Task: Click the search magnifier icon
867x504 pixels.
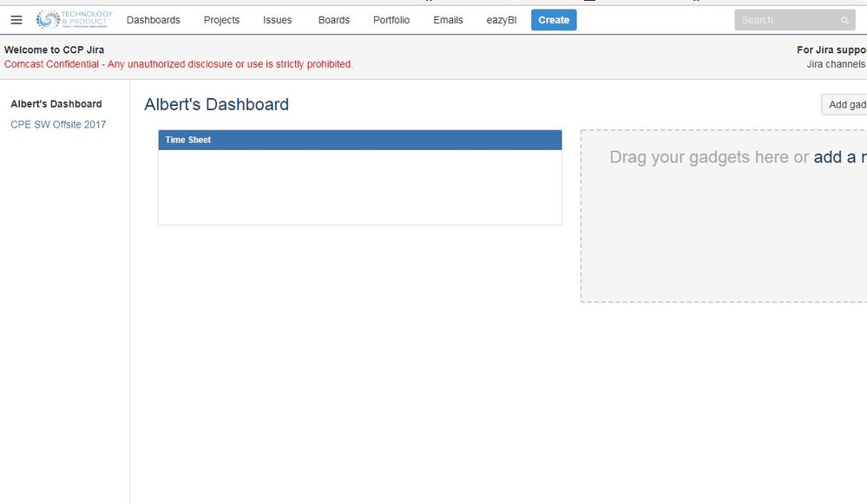Action: pyautogui.click(x=844, y=21)
